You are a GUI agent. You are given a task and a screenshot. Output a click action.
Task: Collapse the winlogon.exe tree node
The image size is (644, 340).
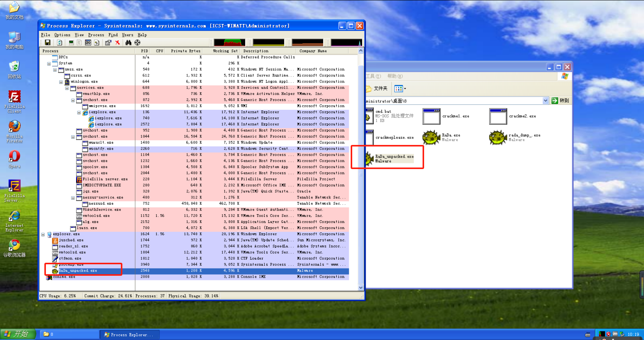pyautogui.click(x=61, y=82)
